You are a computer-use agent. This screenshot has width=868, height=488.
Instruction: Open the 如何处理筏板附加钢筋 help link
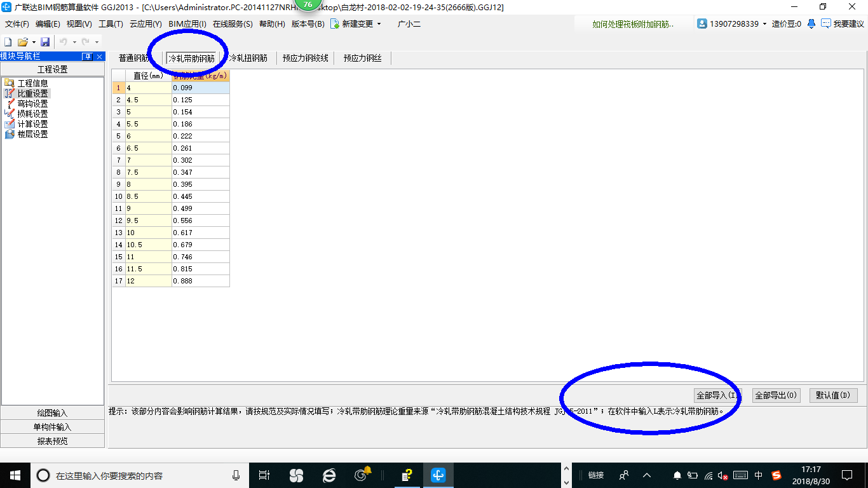[633, 24]
